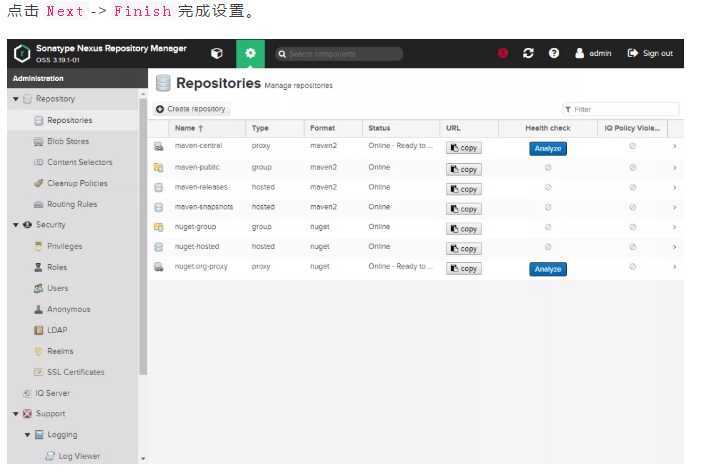
Task: Click the red alert status icon
Action: pos(503,54)
